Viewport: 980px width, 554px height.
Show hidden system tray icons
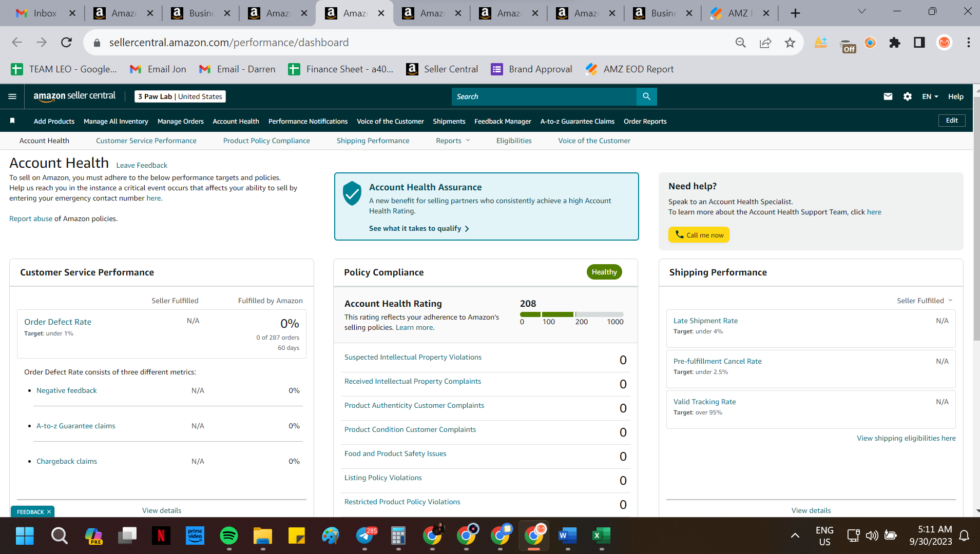click(x=795, y=536)
